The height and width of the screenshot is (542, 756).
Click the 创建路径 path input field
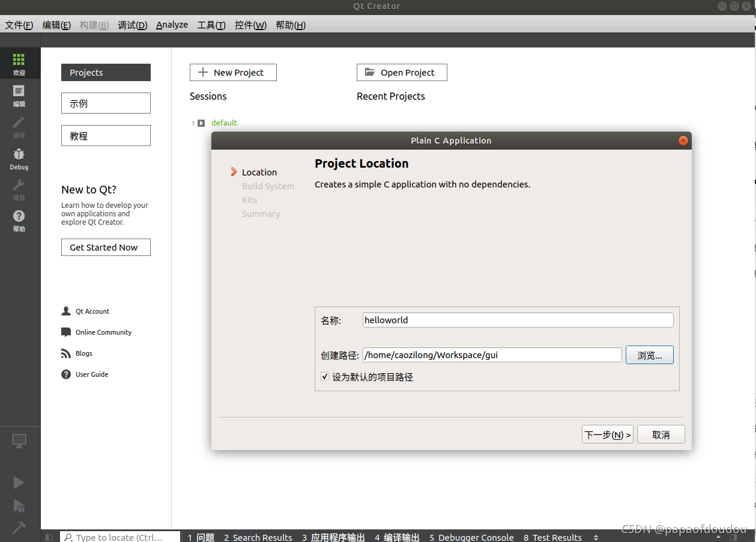coord(492,355)
